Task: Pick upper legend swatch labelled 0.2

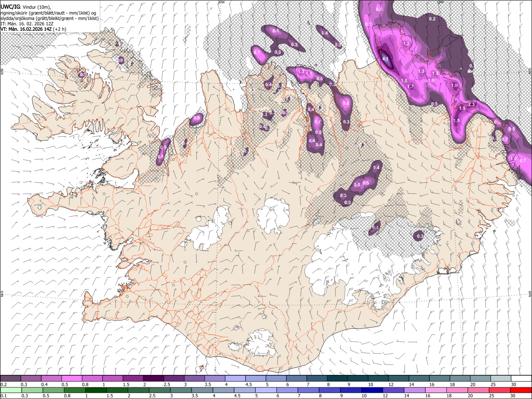Action: [x=11, y=379]
